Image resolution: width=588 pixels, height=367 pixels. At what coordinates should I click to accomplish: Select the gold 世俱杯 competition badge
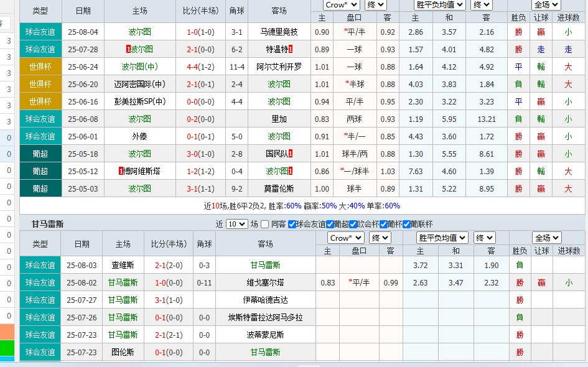coord(40,67)
